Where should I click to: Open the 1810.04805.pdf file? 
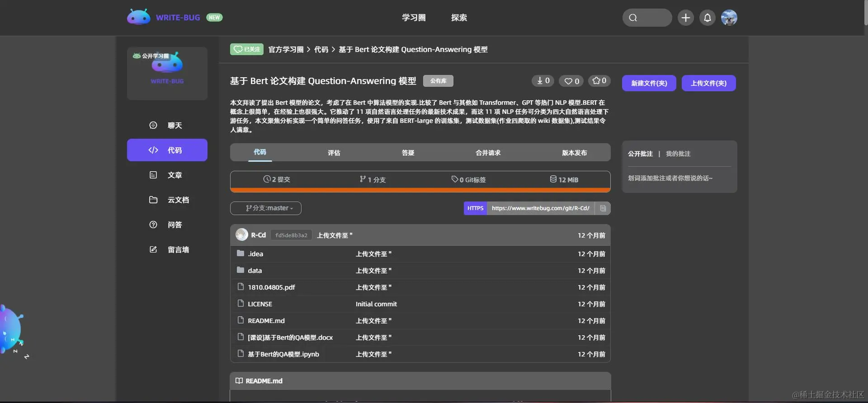point(271,287)
